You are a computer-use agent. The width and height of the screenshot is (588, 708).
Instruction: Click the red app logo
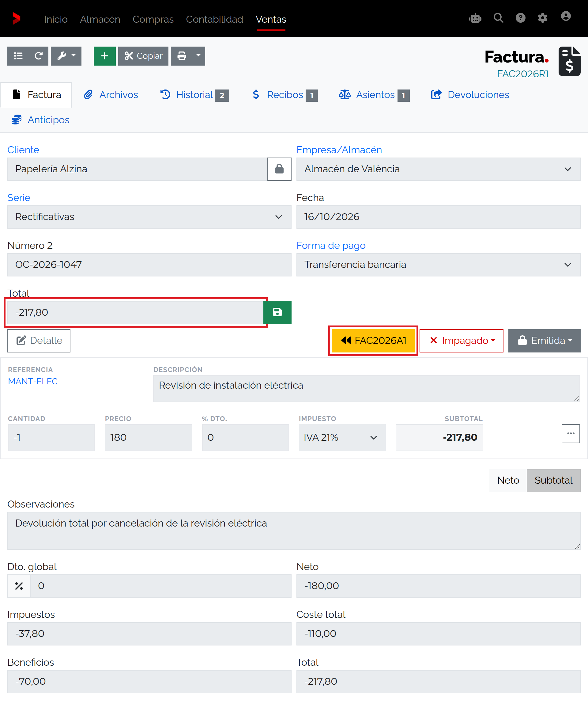(16, 18)
